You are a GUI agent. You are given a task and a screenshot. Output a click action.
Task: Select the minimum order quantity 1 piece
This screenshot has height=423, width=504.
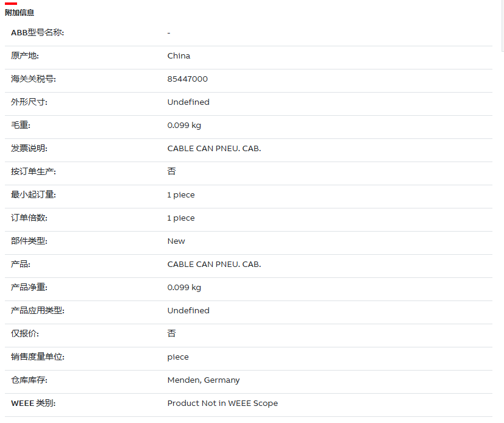tap(181, 195)
